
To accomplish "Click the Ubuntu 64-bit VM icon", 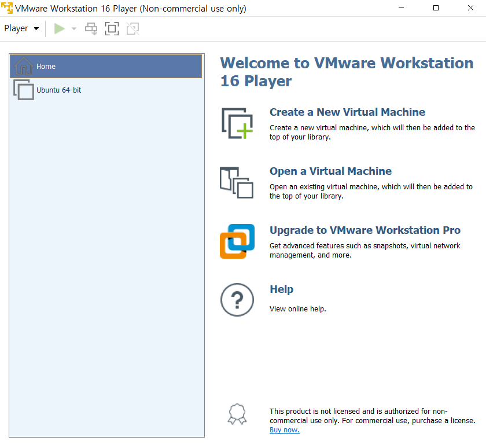I will coord(24,90).
